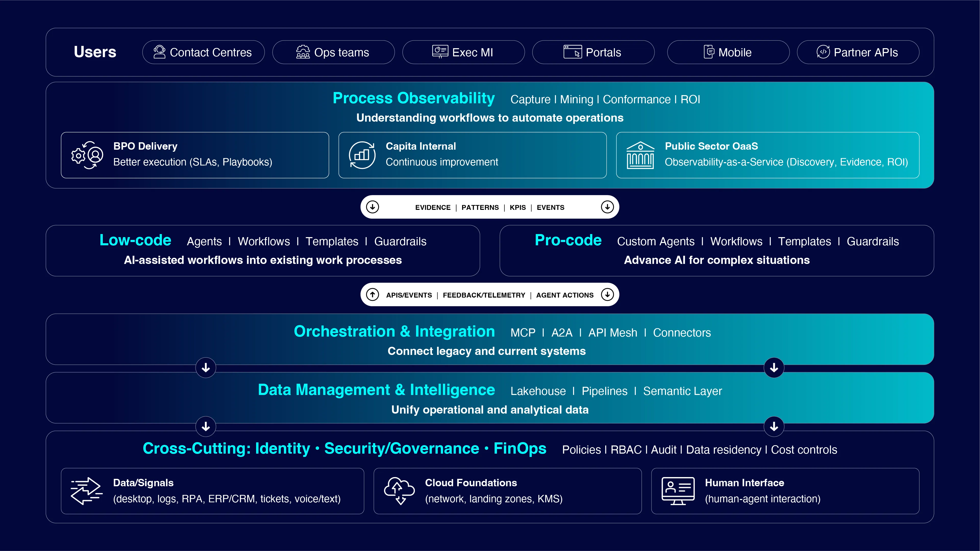Screen dimensions: 980x551
Task: Click the Public Sector OaaS bank icon
Action: [x=640, y=155]
